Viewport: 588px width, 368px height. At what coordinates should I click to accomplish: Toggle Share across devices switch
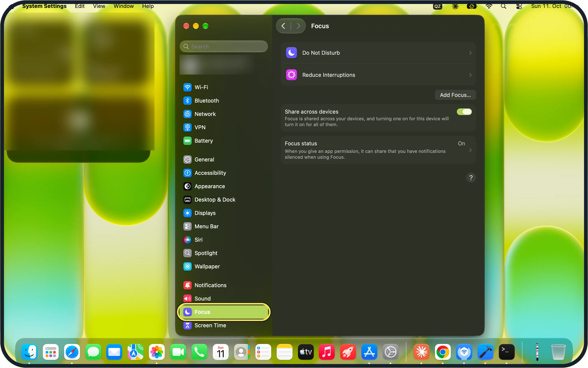[x=464, y=112]
